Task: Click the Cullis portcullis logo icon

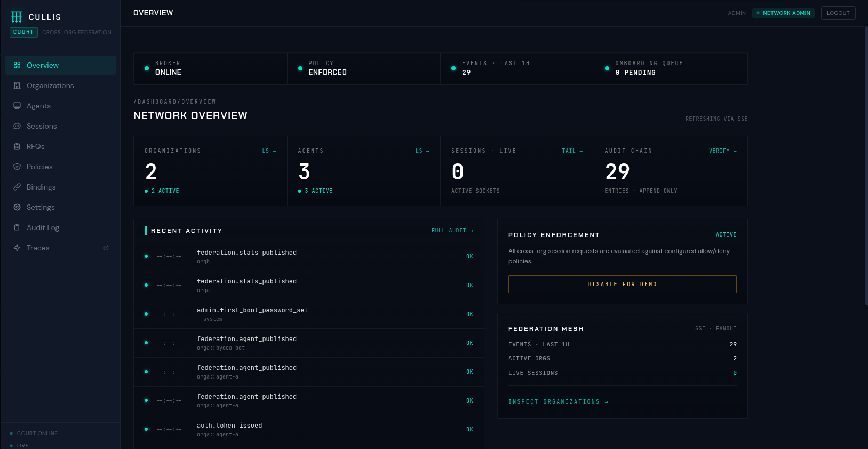Action: coord(17,17)
